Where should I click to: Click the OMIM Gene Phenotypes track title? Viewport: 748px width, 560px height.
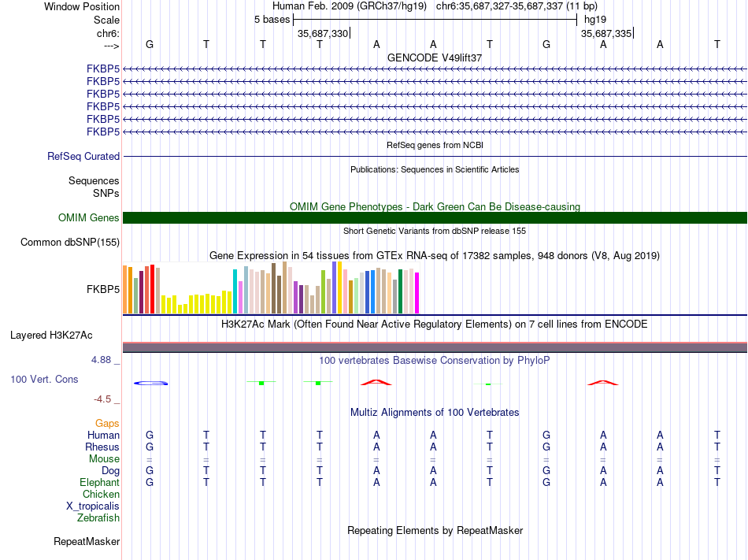[x=435, y=206]
